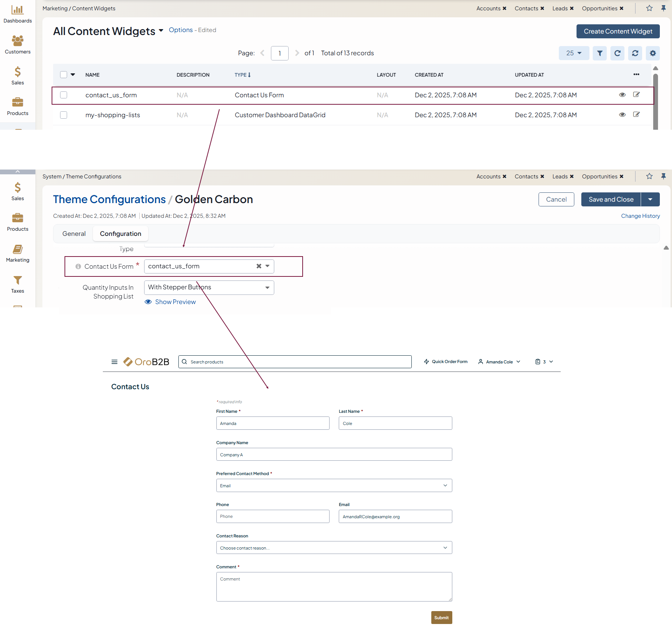Open grid filters with funnel icon
Screen dimensions: 672x638
(x=600, y=53)
